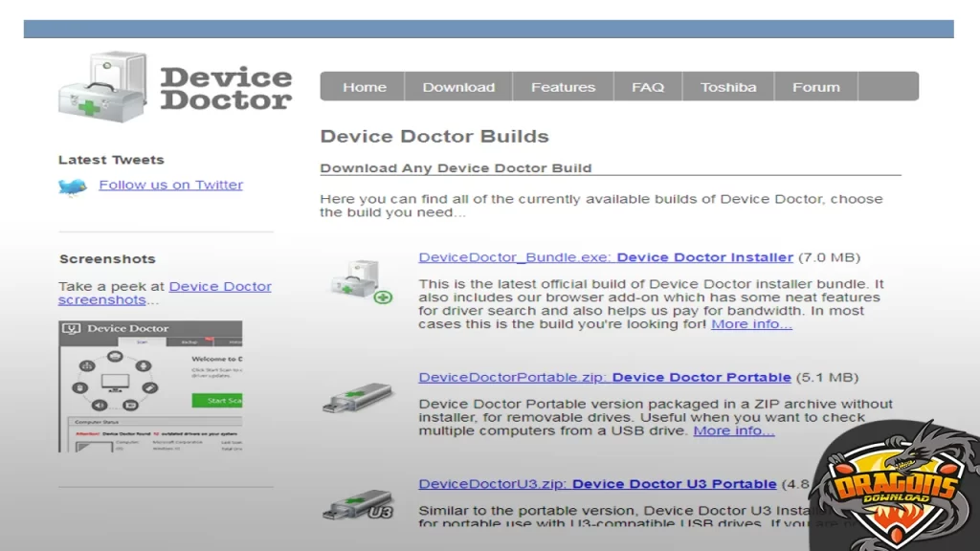Go to the Features page
The height and width of the screenshot is (551, 980).
pyautogui.click(x=563, y=86)
